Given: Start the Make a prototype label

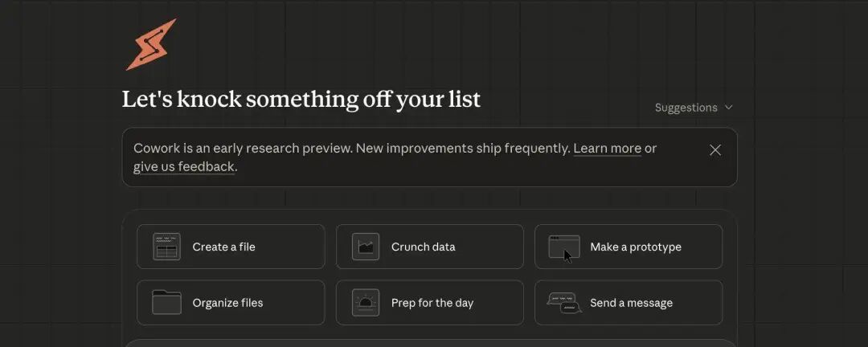Looking at the screenshot, I should coord(636,247).
